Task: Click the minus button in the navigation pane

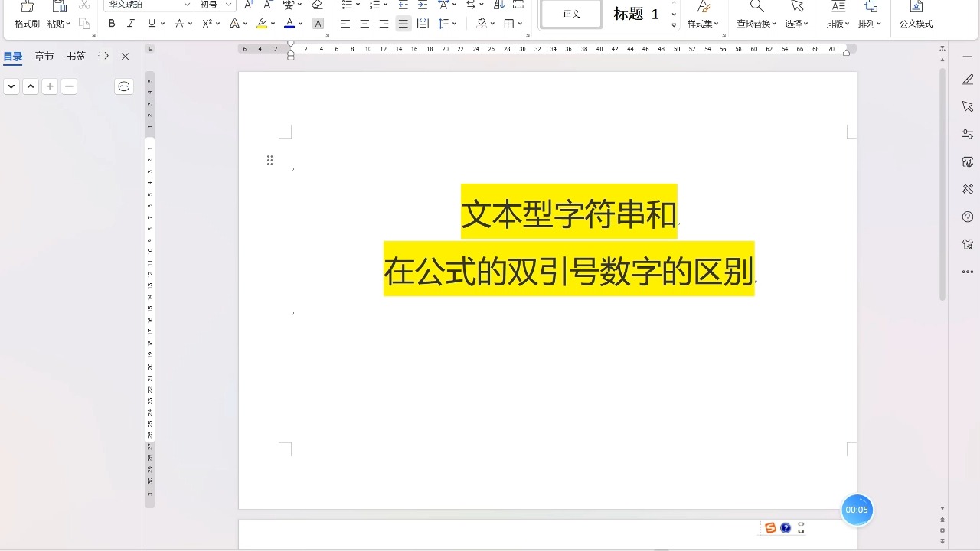Action: [69, 86]
